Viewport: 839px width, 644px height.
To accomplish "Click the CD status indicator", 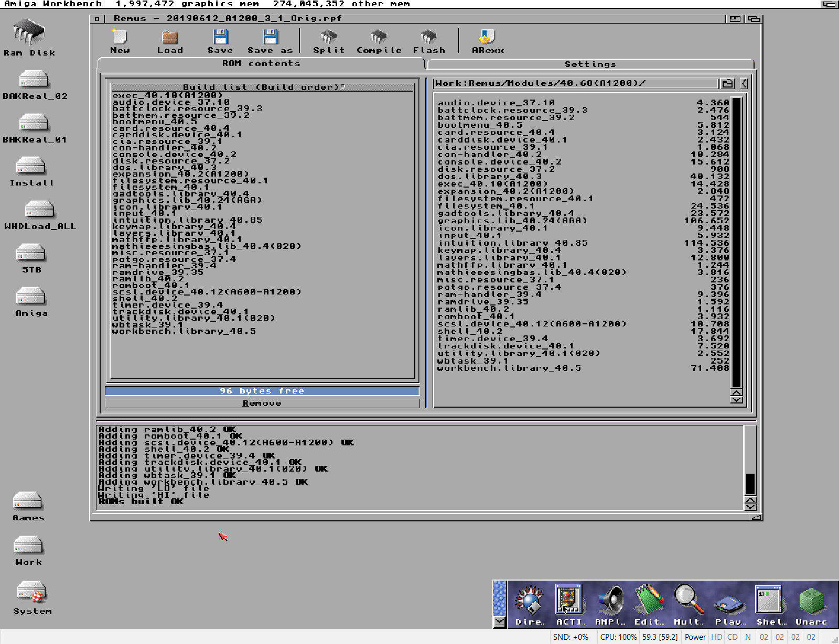I will click(733, 637).
